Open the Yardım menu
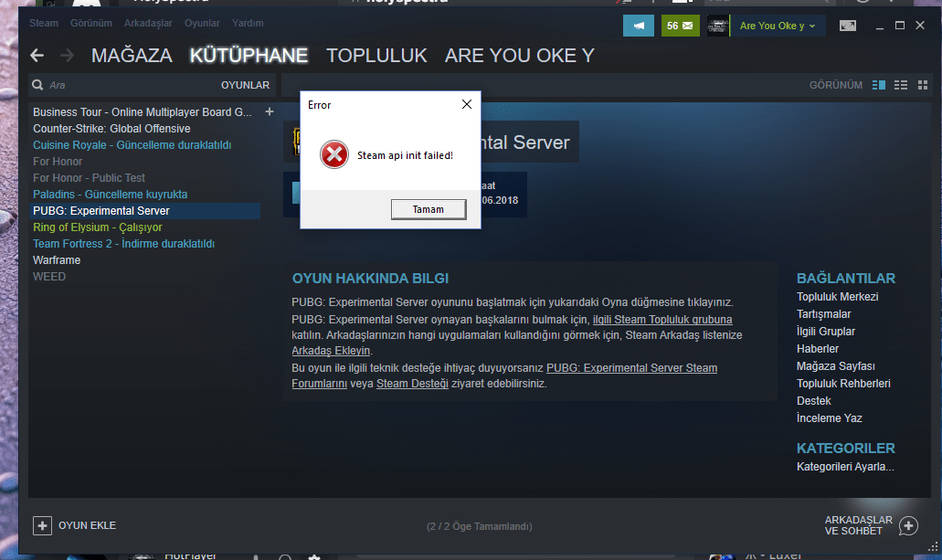Image resolution: width=942 pixels, height=560 pixels. [x=248, y=23]
